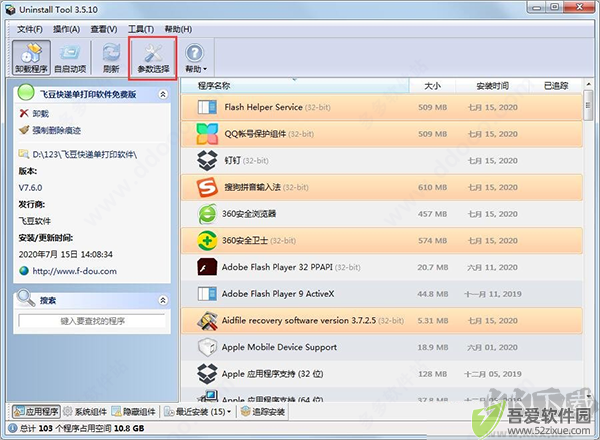The height and width of the screenshot is (440, 600).
Task: Click the 强制删除痕迹 force removal link
Action: tap(57, 130)
